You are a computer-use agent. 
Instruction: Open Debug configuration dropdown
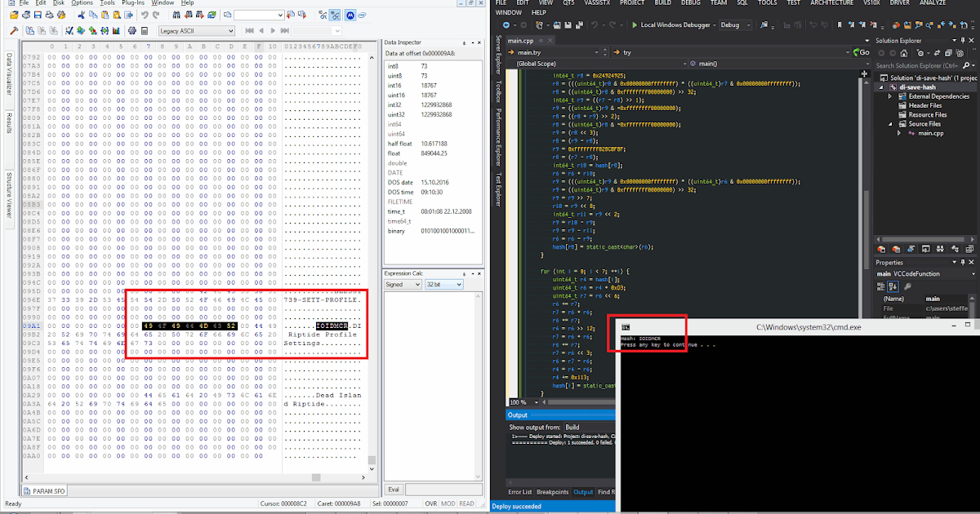735,24
